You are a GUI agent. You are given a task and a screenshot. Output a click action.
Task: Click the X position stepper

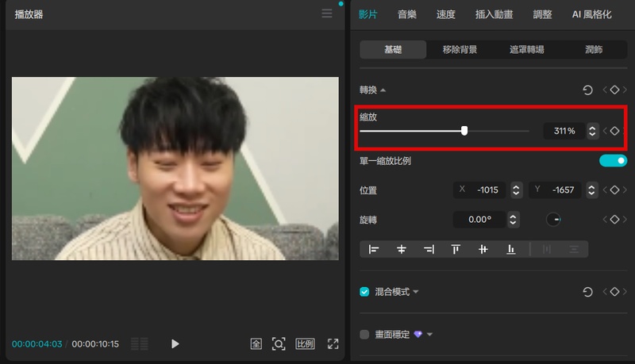(516, 190)
